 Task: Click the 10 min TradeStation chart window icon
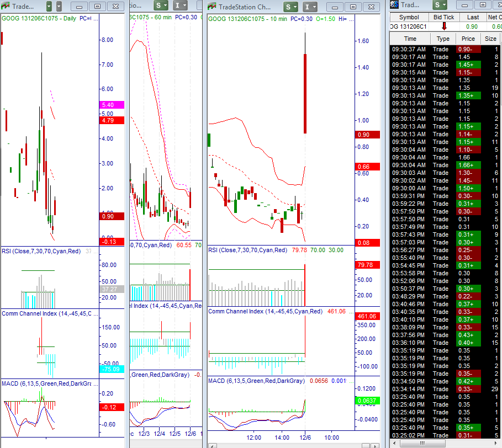[x=212, y=7]
